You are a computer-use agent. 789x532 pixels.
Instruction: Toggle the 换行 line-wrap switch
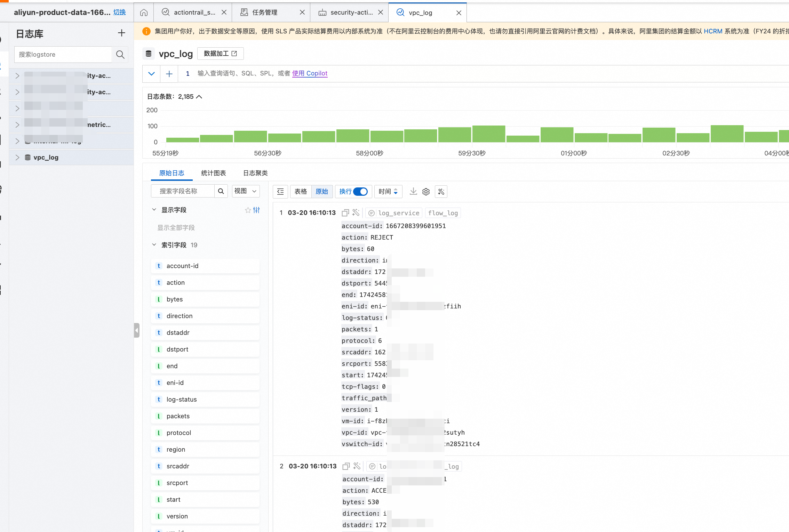[360, 192]
